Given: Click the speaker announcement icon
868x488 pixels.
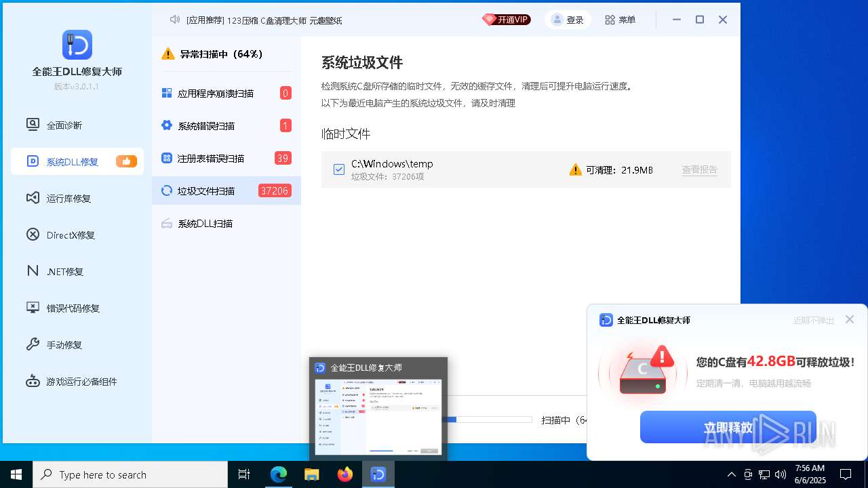Looking at the screenshot, I should coord(175,20).
